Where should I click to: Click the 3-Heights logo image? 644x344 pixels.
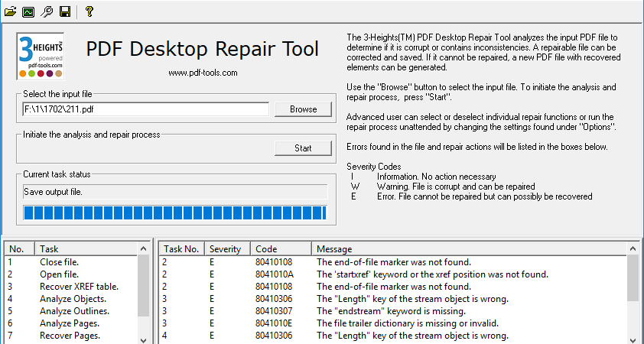[x=41, y=56]
